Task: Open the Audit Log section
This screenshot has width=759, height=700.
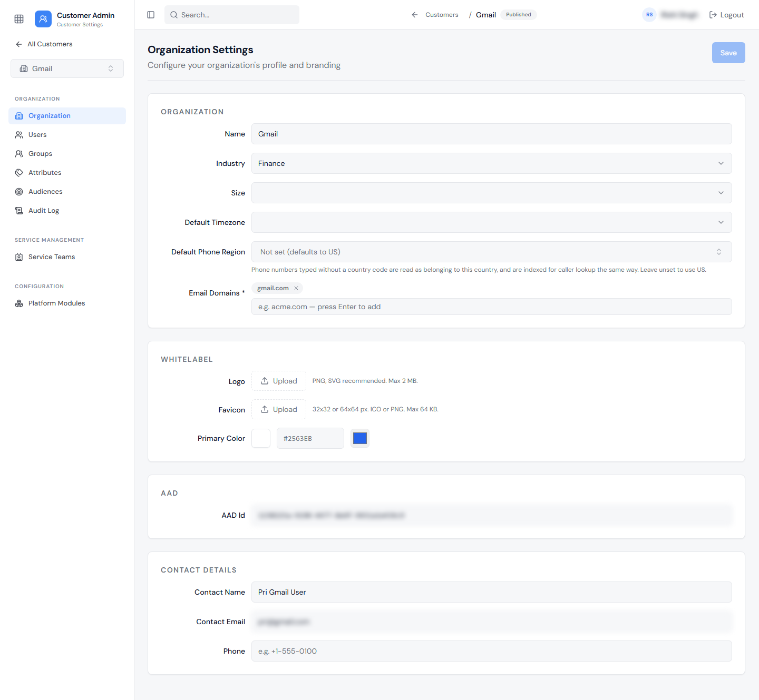Action: tap(67, 211)
